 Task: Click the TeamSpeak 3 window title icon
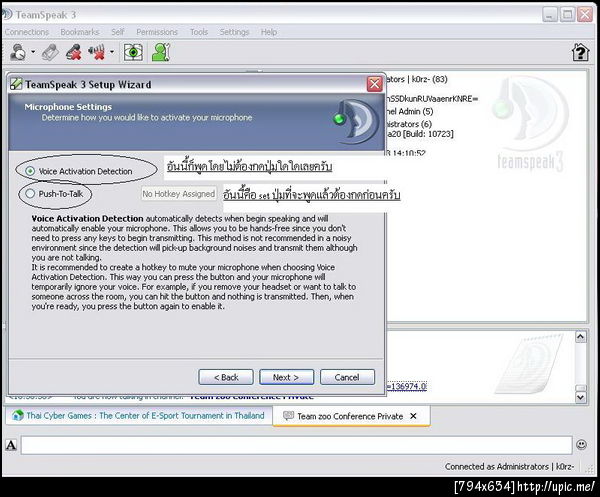[x=7, y=15]
